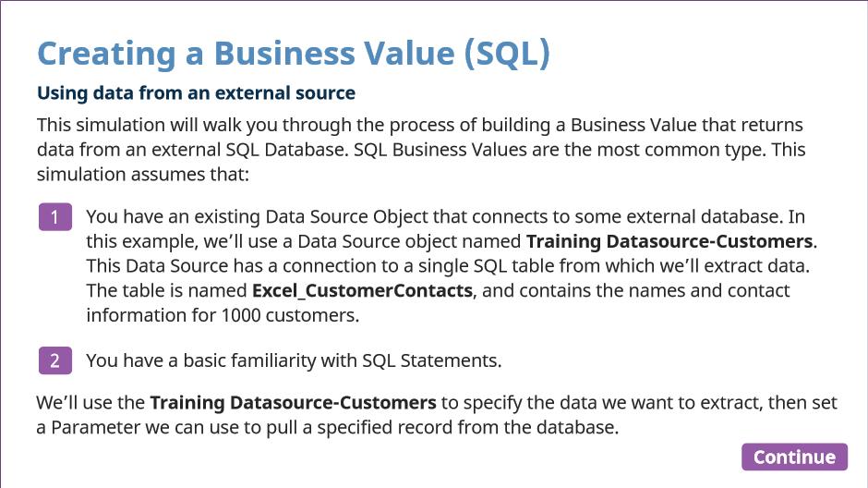
Task: Select the purple number 1 badge
Action: pos(54,216)
